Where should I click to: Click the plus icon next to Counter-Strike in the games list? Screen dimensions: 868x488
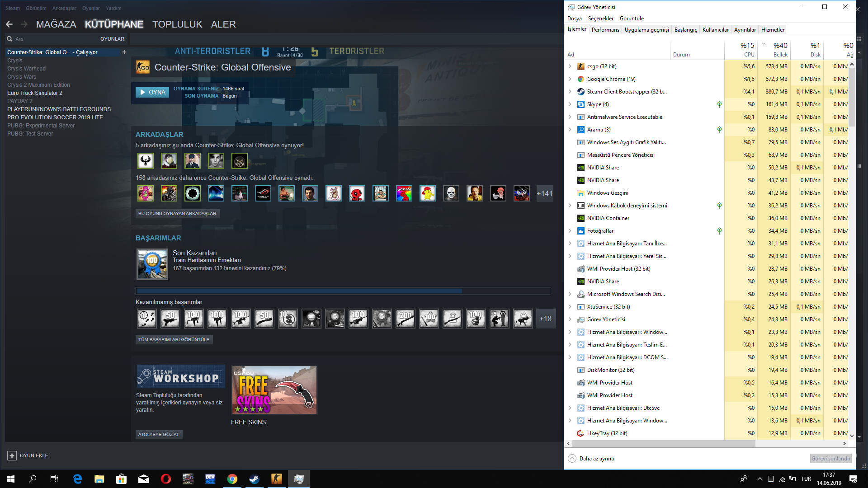[x=124, y=52]
